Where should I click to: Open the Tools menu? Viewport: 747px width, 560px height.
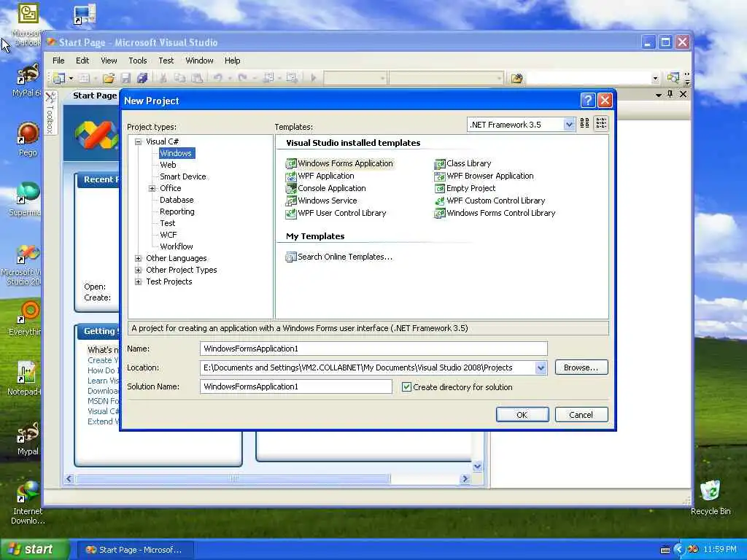[138, 61]
